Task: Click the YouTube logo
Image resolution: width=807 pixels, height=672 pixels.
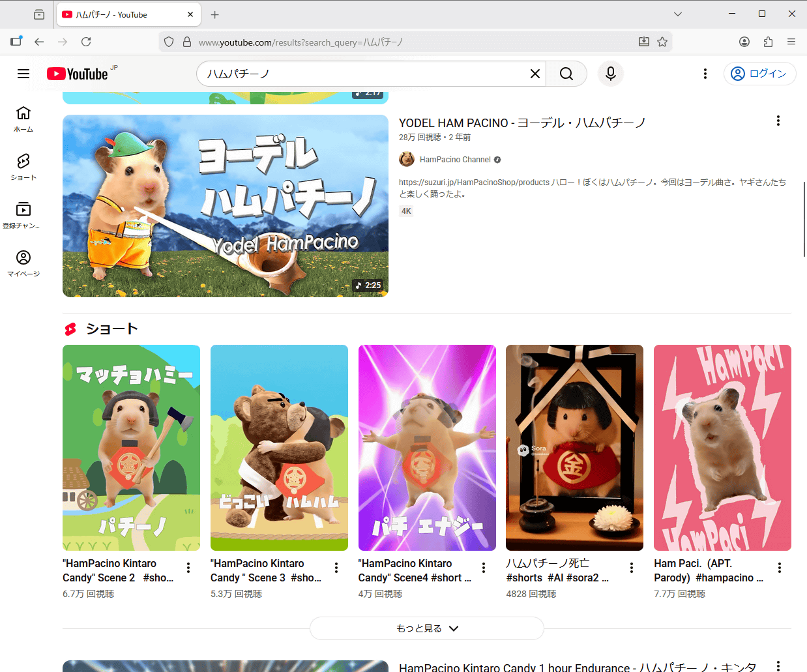Action: pyautogui.click(x=78, y=74)
